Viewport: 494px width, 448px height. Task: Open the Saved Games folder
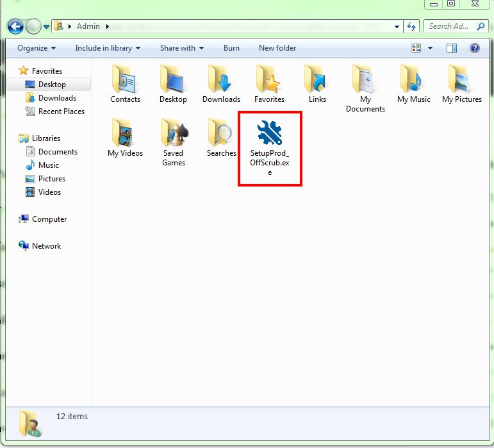coord(173,134)
